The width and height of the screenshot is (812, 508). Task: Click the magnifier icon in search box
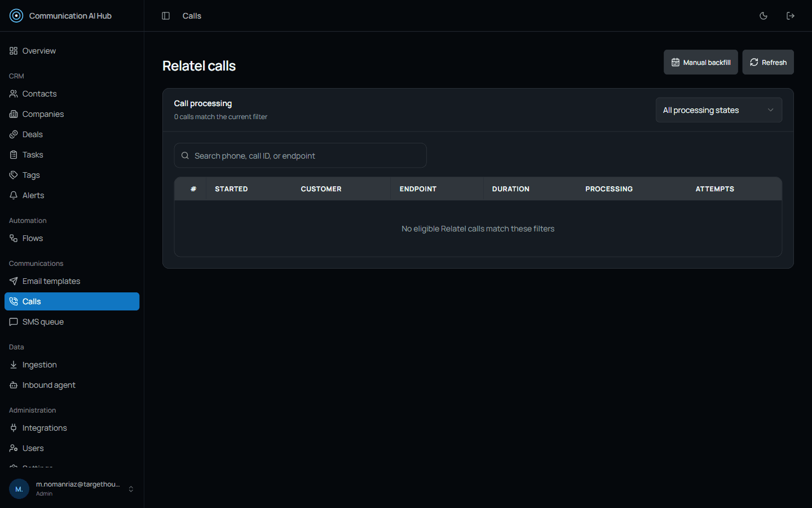[185, 155]
